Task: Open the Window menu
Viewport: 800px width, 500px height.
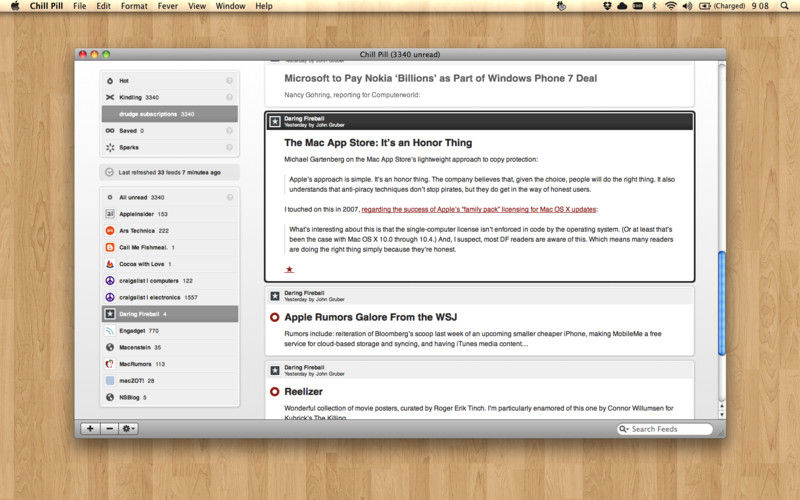Action: pyautogui.click(x=231, y=6)
